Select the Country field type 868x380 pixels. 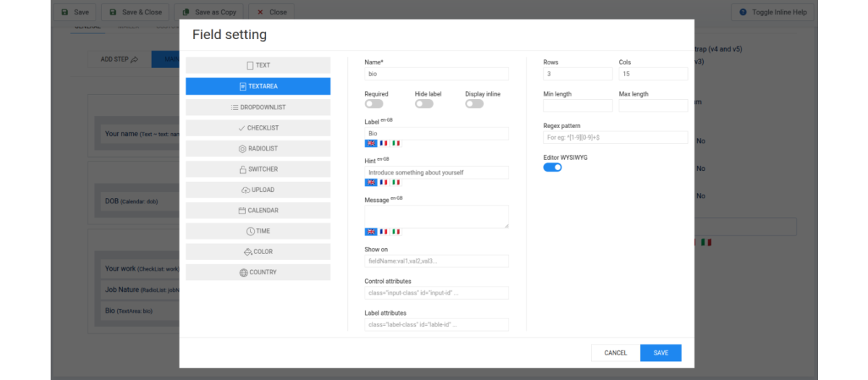[258, 273]
